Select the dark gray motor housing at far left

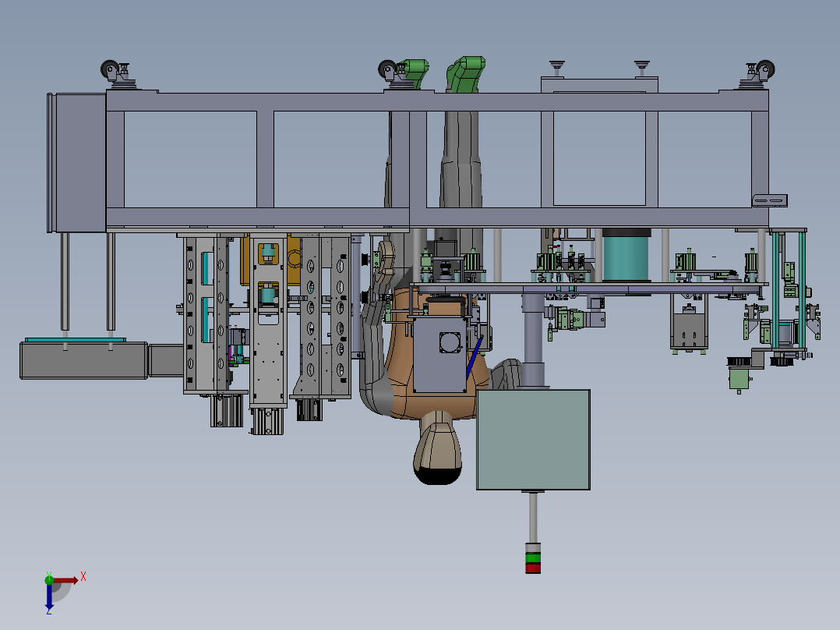click(83, 360)
